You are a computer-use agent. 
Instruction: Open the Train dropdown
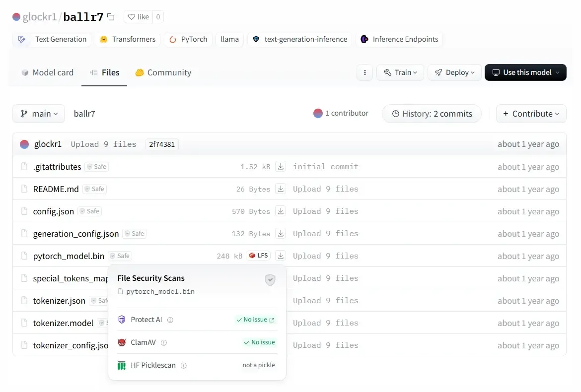[x=400, y=72]
